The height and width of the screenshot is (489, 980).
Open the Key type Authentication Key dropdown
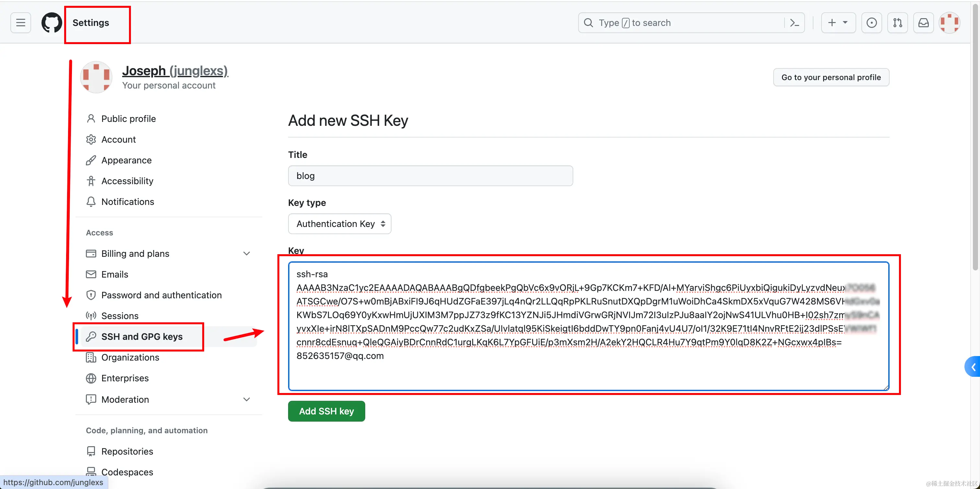pos(339,224)
